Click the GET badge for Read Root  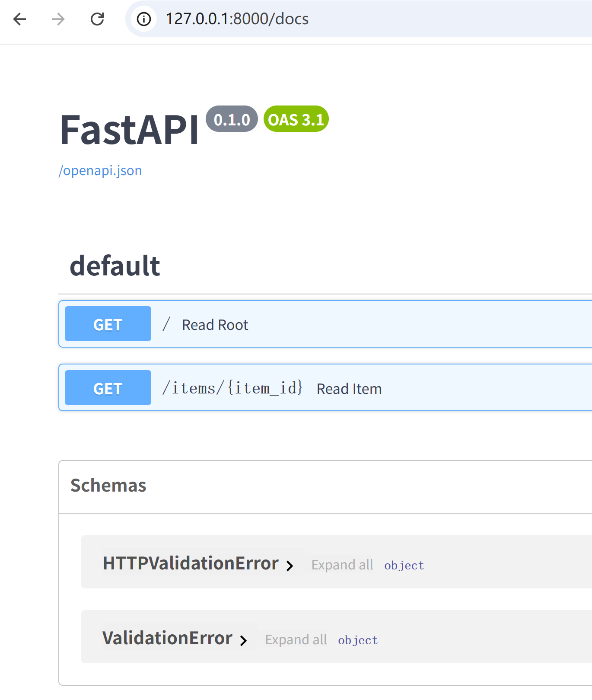pyautogui.click(x=108, y=324)
